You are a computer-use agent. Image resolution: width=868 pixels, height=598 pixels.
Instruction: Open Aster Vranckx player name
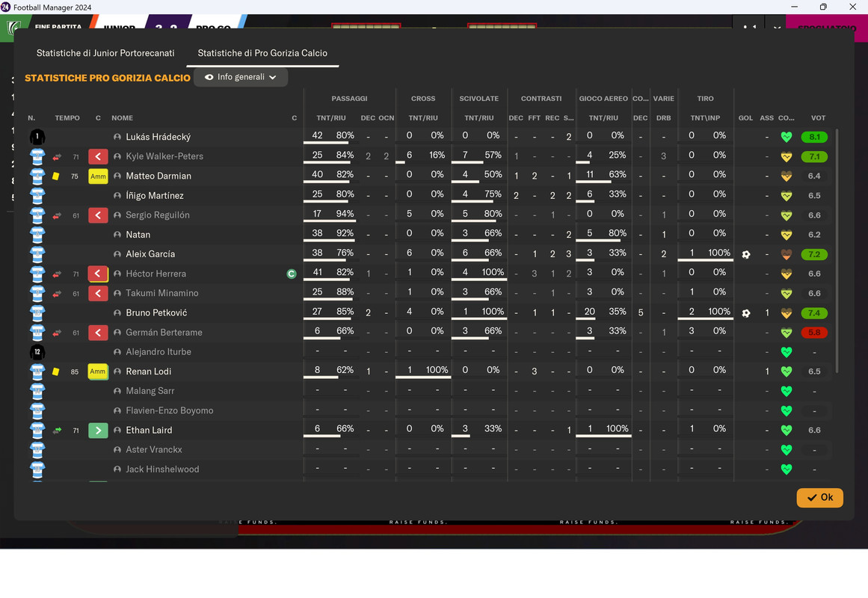(x=154, y=449)
